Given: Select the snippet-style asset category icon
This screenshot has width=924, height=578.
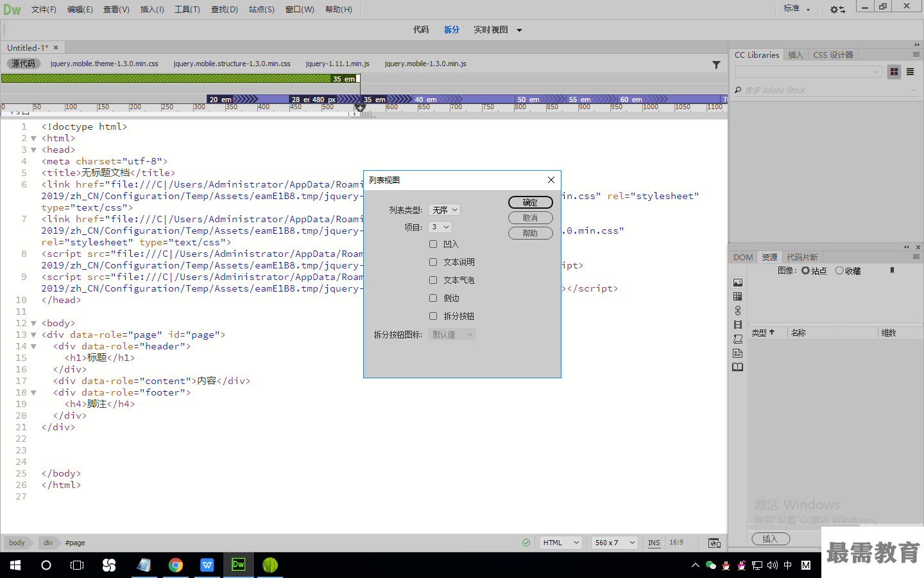Looking at the screenshot, I should tap(738, 353).
